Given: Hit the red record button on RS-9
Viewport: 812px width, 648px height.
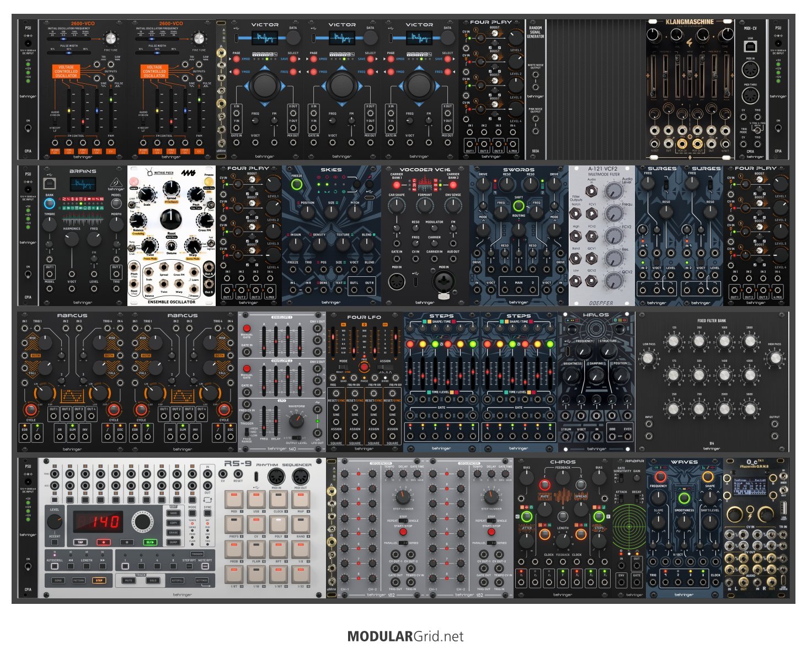Looking at the screenshot, I should pyautogui.click(x=103, y=542).
